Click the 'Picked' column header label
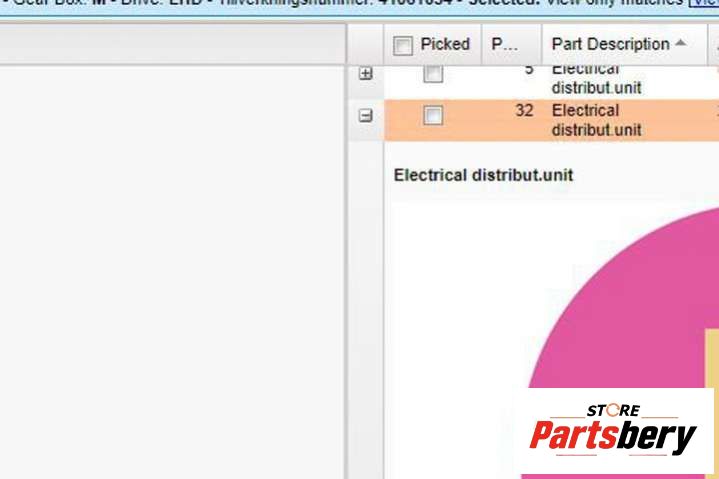The width and height of the screenshot is (719, 479). (445, 44)
